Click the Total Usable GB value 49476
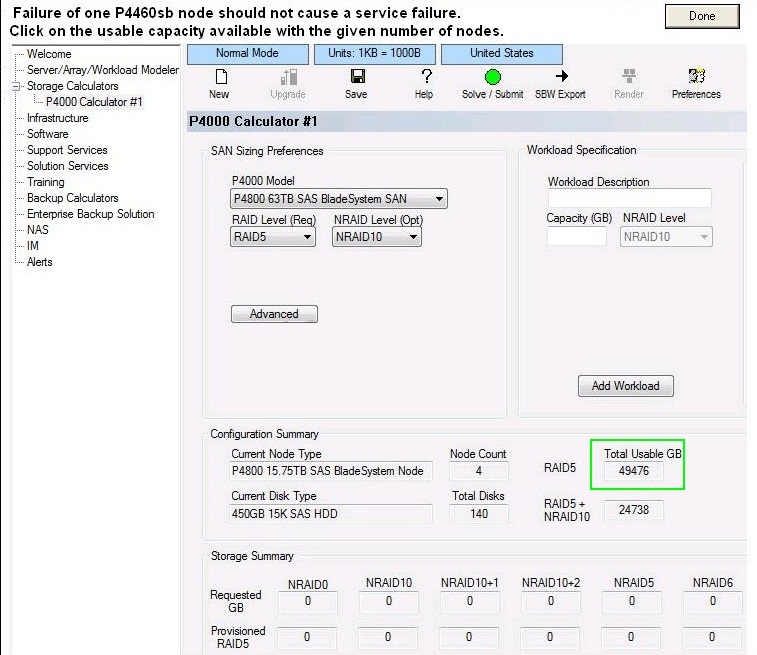The image size is (757, 655). coord(633,471)
